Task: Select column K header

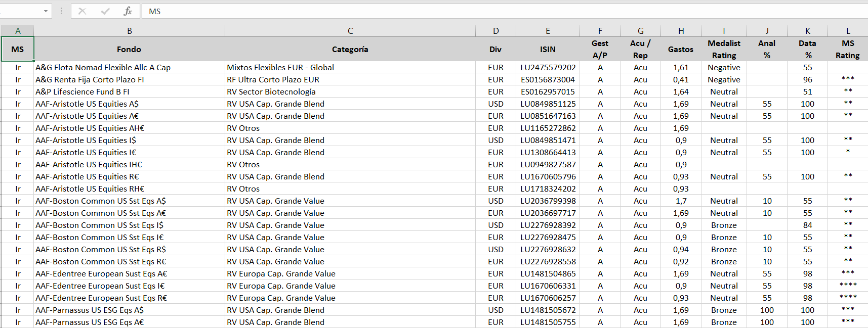Action: pos(808,31)
